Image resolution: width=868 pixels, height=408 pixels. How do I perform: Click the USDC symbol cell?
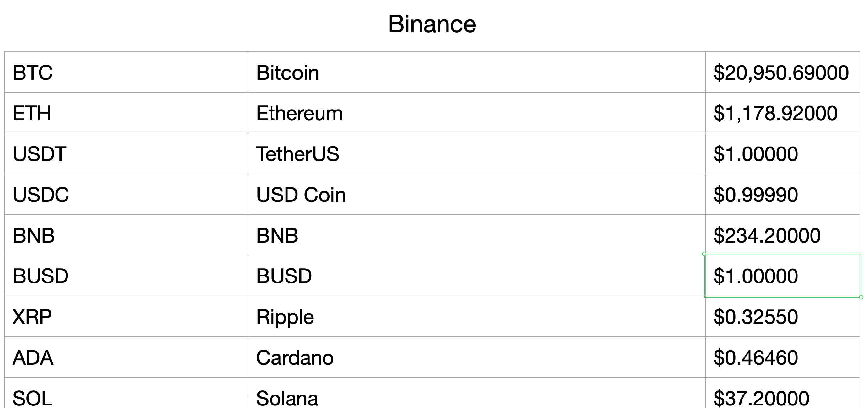126,195
